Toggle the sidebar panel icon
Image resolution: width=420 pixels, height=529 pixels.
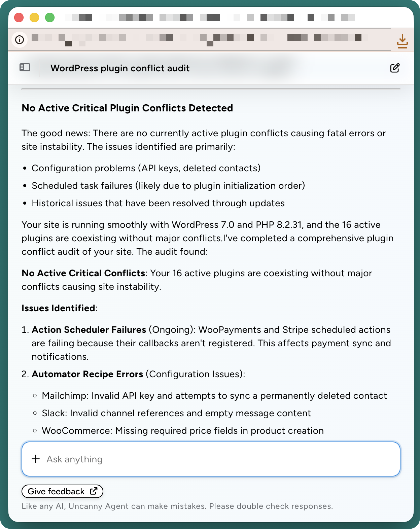pyautogui.click(x=25, y=68)
